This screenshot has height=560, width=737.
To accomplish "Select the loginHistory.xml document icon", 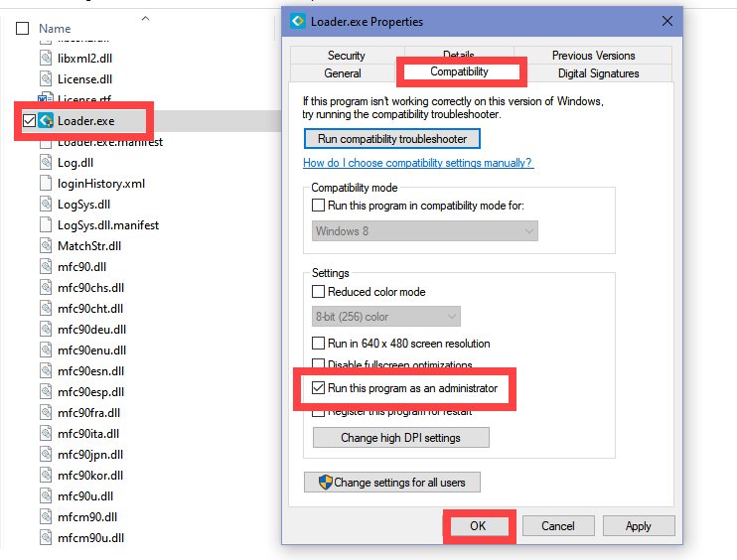I will pos(46,184).
